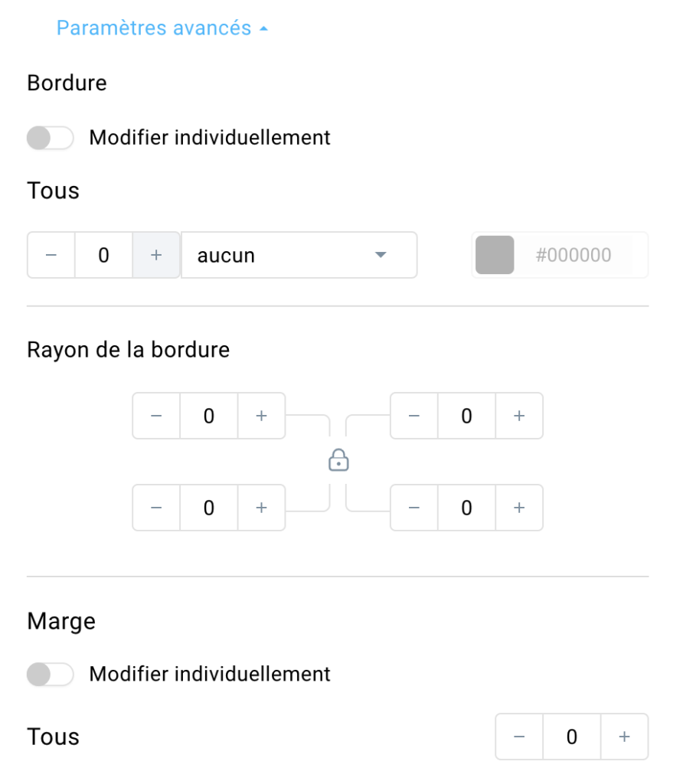Decrease the top-right border radius
This screenshot has width=683, height=784.
coord(414,416)
